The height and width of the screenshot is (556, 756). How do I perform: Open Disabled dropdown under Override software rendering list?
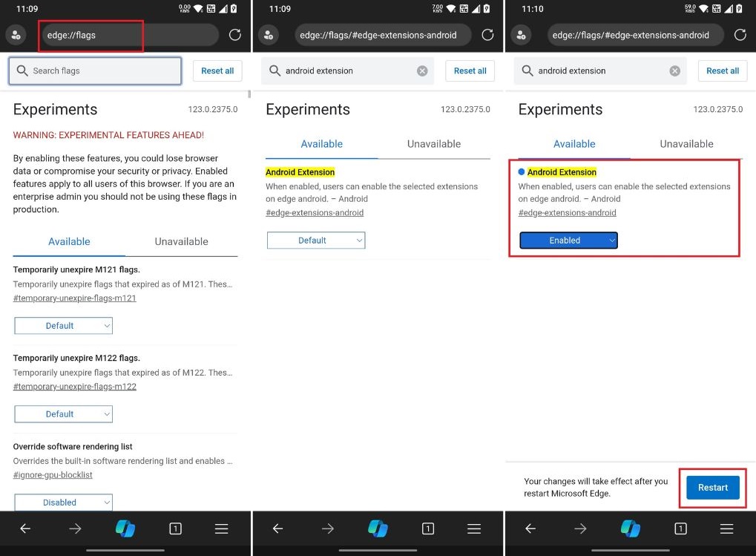point(63,503)
